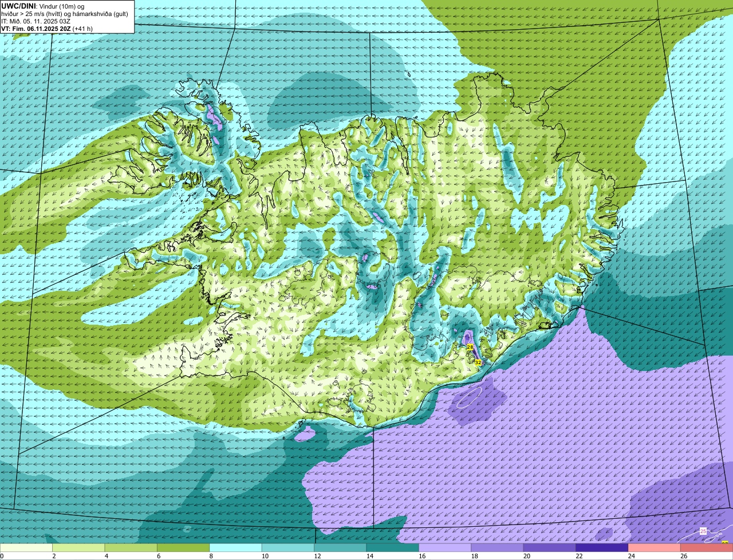
Task: Click the 18–20 m/s medium purple legend swatch
Action: click(498, 547)
